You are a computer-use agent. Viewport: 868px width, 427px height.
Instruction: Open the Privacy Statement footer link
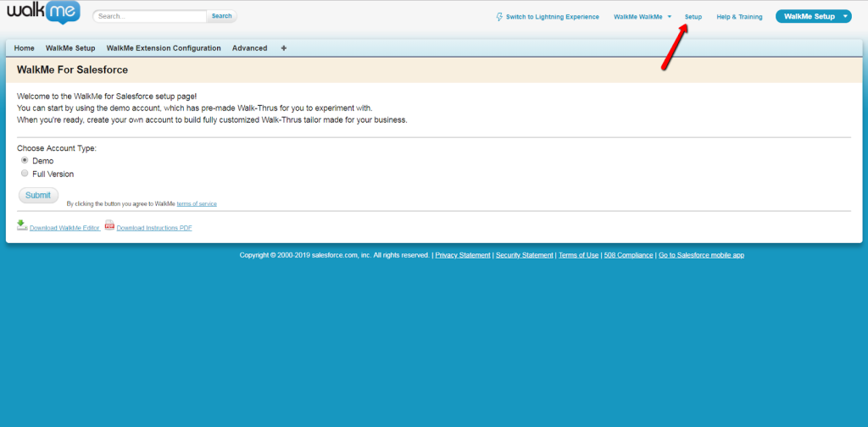click(x=462, y=255)
